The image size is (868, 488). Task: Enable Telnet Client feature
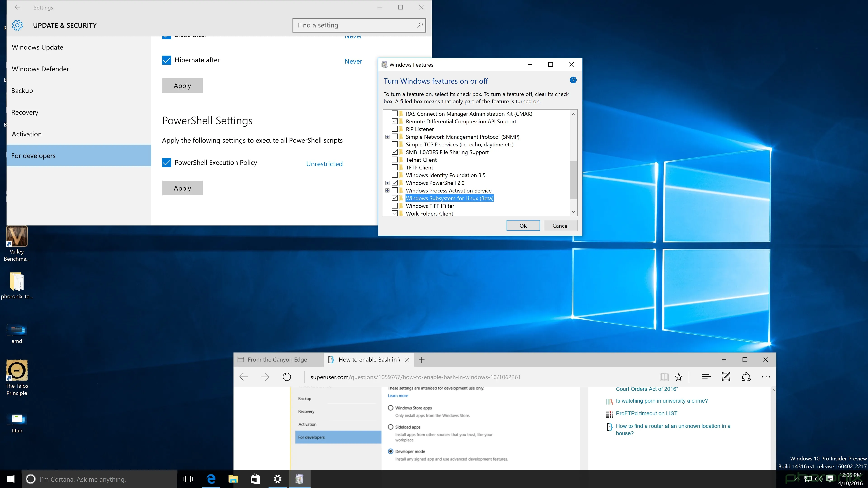395,160
